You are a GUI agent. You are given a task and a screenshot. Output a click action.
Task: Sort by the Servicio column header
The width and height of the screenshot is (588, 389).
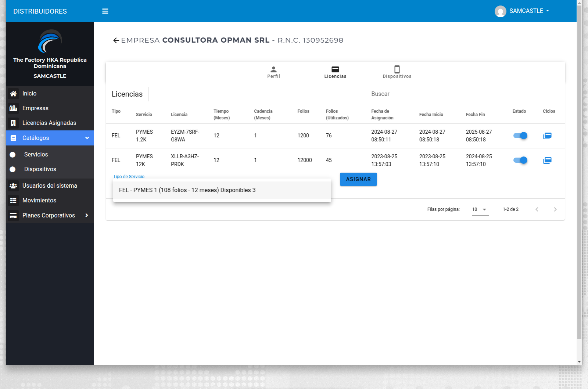coord(144,115)
